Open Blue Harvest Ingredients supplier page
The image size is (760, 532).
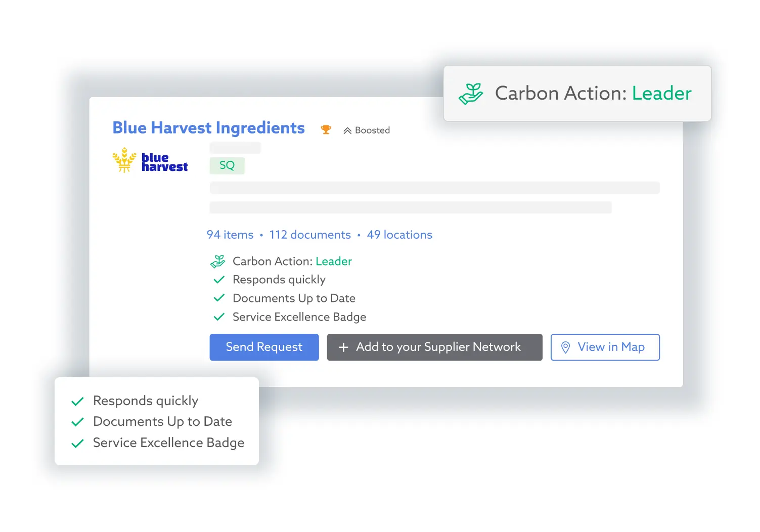tap(208, 128)
